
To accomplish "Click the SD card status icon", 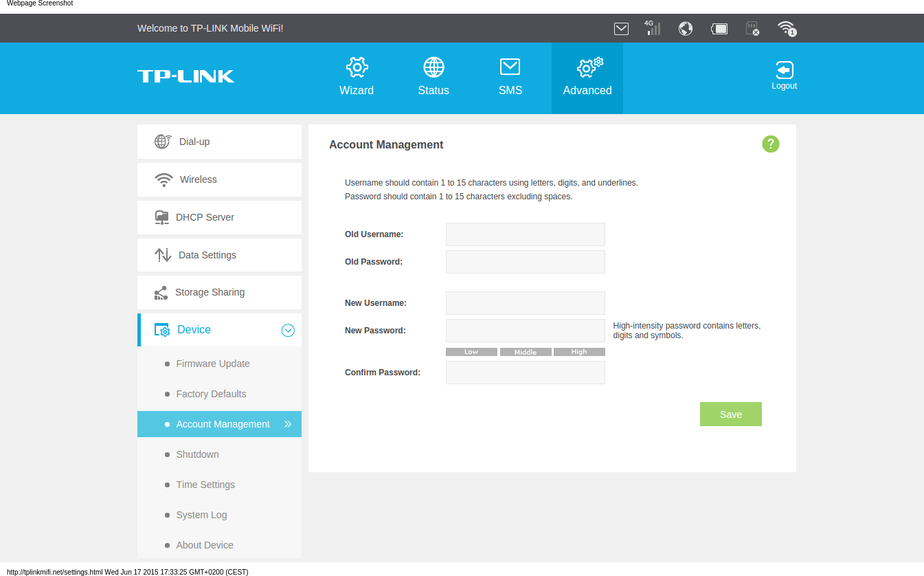I will tap(752, 29).
